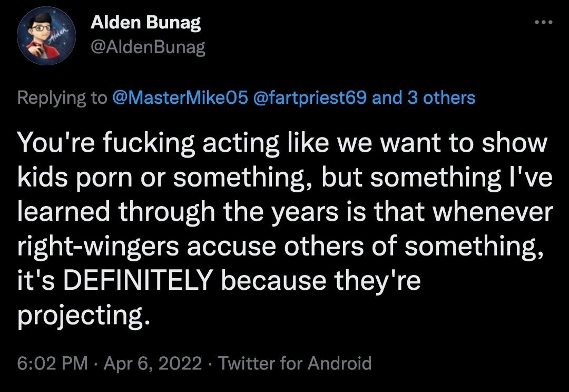Click the cartoon character's glasses in the avatar
The image size is (569, 392).
coord(43,27)
